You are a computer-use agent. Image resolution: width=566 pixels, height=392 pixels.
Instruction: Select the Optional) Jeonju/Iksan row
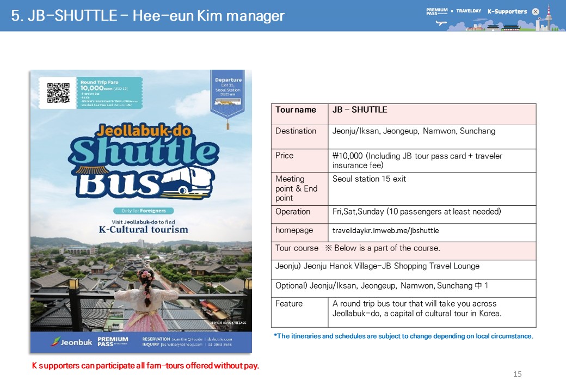tap(404, 289)
